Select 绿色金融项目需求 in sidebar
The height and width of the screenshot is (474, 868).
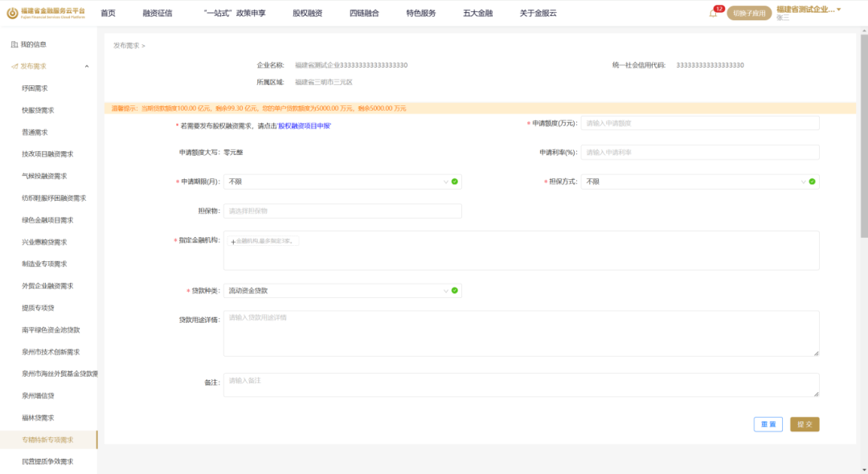pyautogui.click(x=47, y=220)
